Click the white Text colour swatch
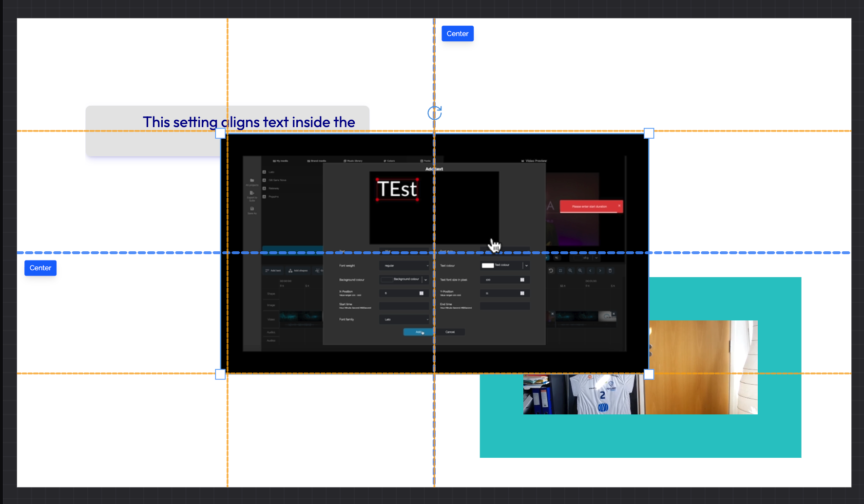 pyautogui.click(x=488, y=265)
